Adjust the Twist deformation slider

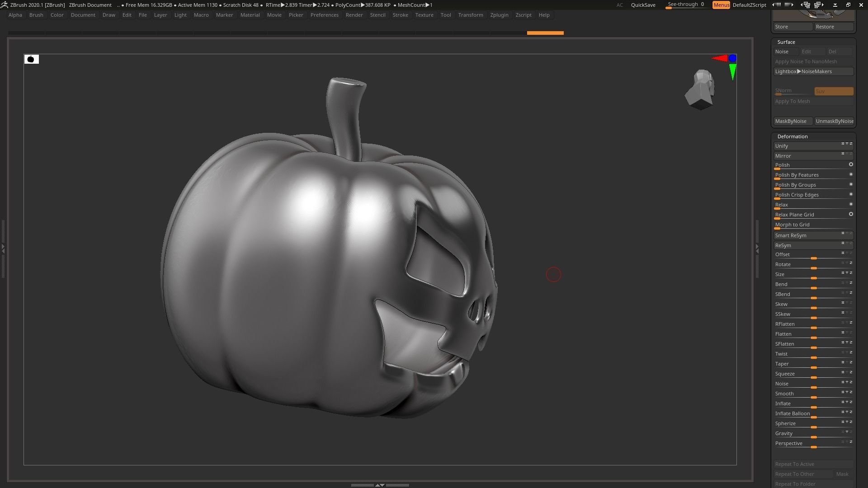[x=813, y=354]
